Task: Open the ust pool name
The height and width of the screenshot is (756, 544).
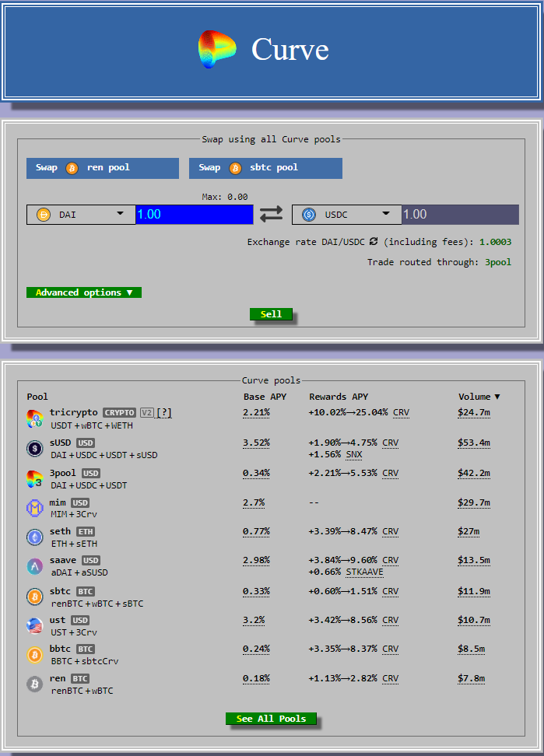Action: (58, 620)
